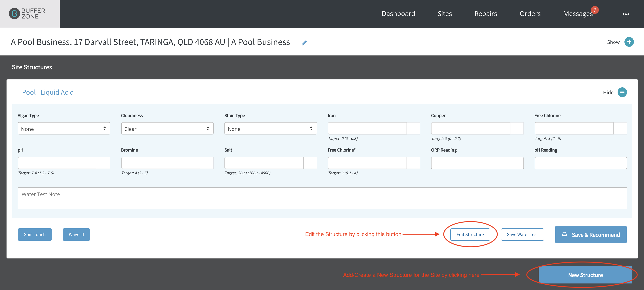
Task: Click Save Water Test
Action: pos(522,235)
